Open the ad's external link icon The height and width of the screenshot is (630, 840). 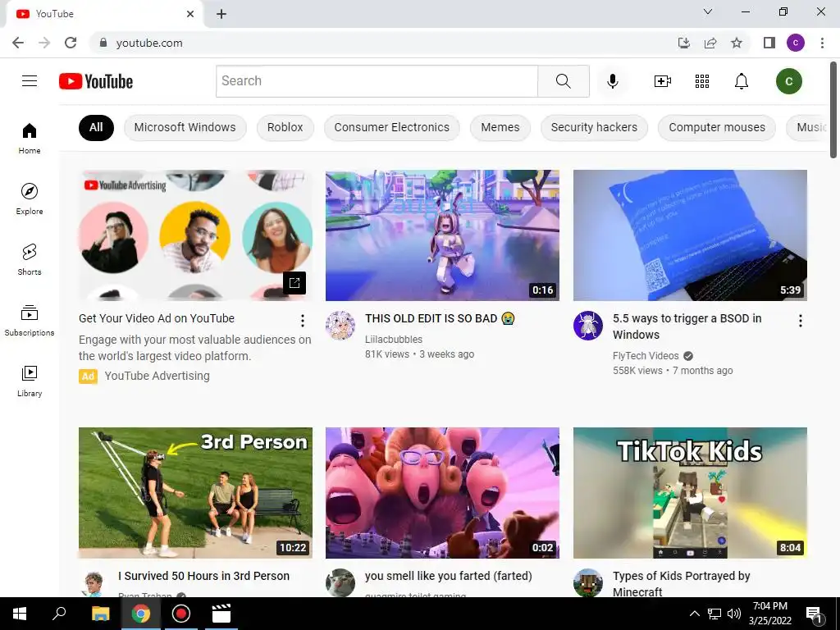click(x=294, y=283)
